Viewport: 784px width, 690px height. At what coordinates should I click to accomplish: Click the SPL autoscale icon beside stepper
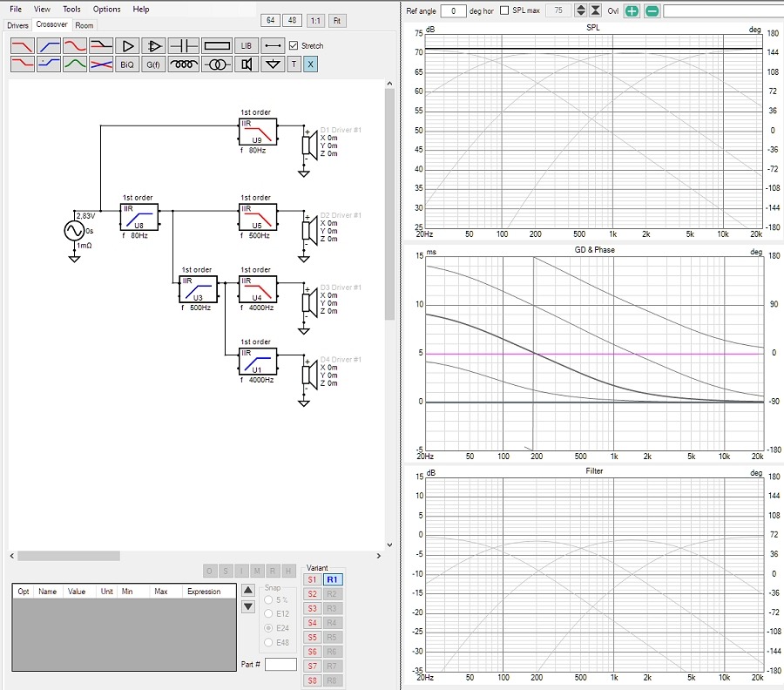coord(596,10)
